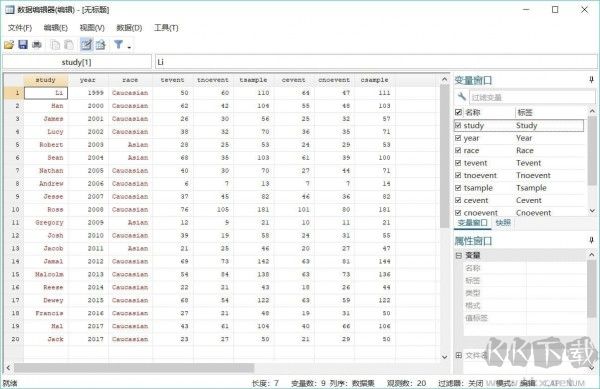Click the year column header
The height and width of the screenshot is (389, 600).
[88, 80]
